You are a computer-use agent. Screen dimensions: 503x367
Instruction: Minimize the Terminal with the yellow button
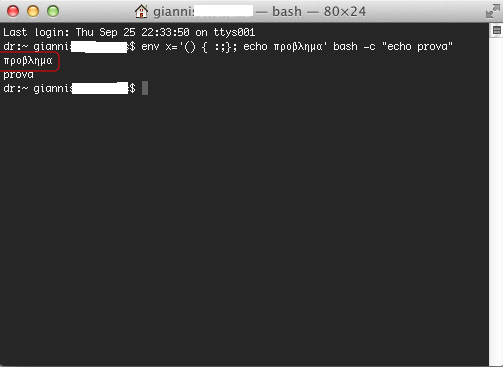pos(33,11)
